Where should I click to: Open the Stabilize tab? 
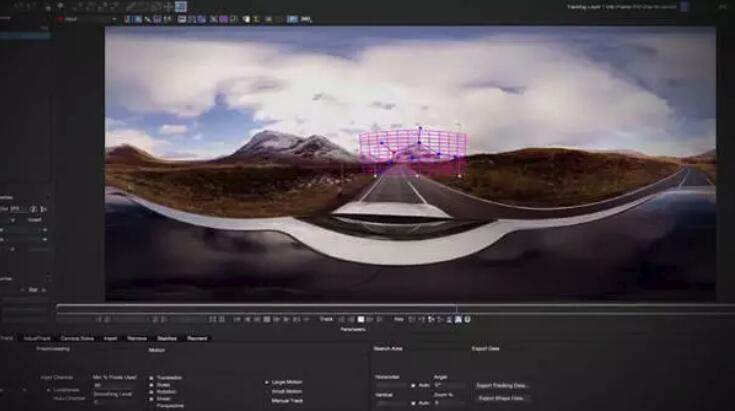pyautogui.click(x=167, y=338)
